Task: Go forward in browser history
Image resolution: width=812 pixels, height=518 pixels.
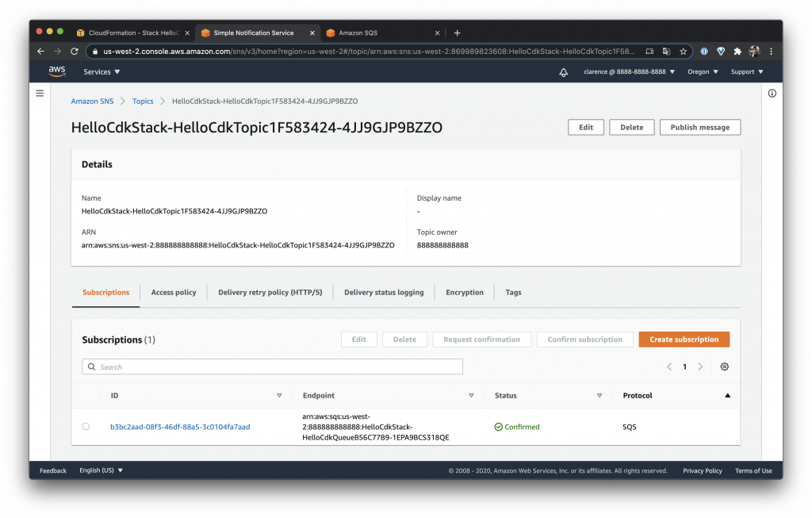Action: [57, 52]
